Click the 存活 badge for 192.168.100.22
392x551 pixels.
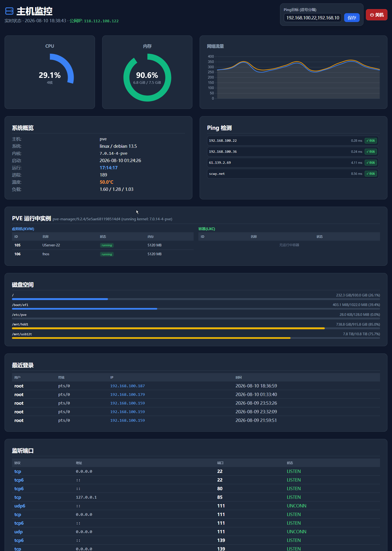pos(371,141)
